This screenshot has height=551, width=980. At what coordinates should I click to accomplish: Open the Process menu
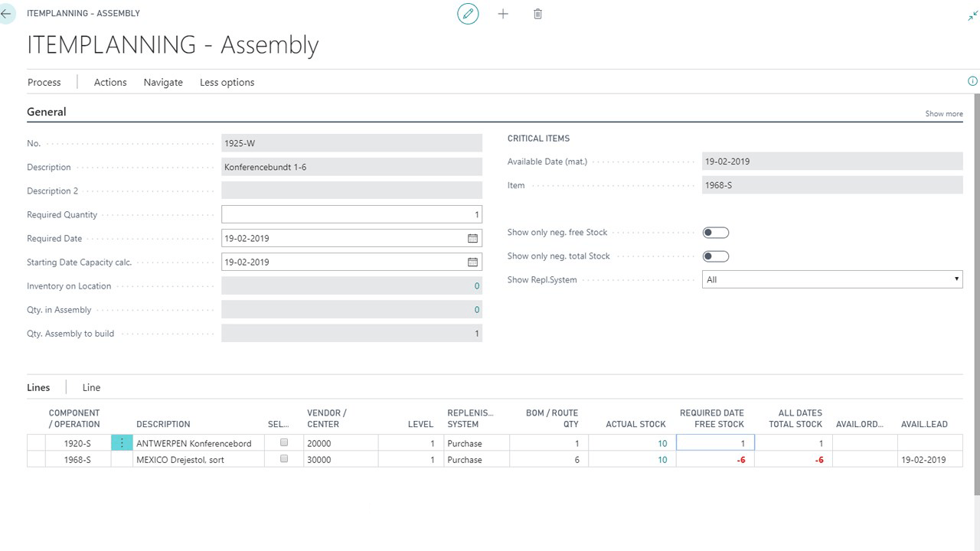44,82
